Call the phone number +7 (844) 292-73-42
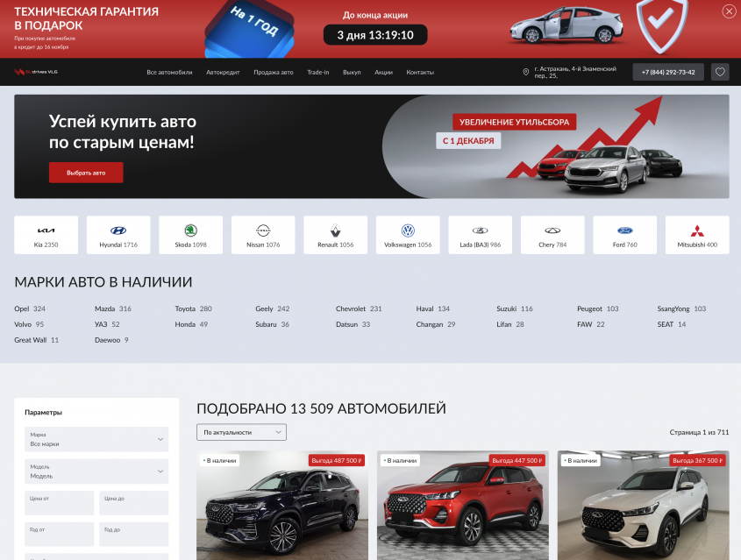Image resolution: width=741 pixels, height=560 pixels. pos(668,72)
